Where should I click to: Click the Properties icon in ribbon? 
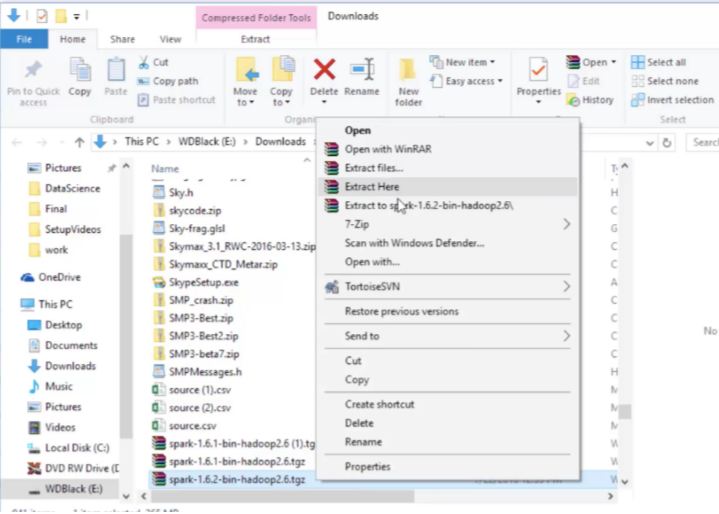tap(538, 70)
